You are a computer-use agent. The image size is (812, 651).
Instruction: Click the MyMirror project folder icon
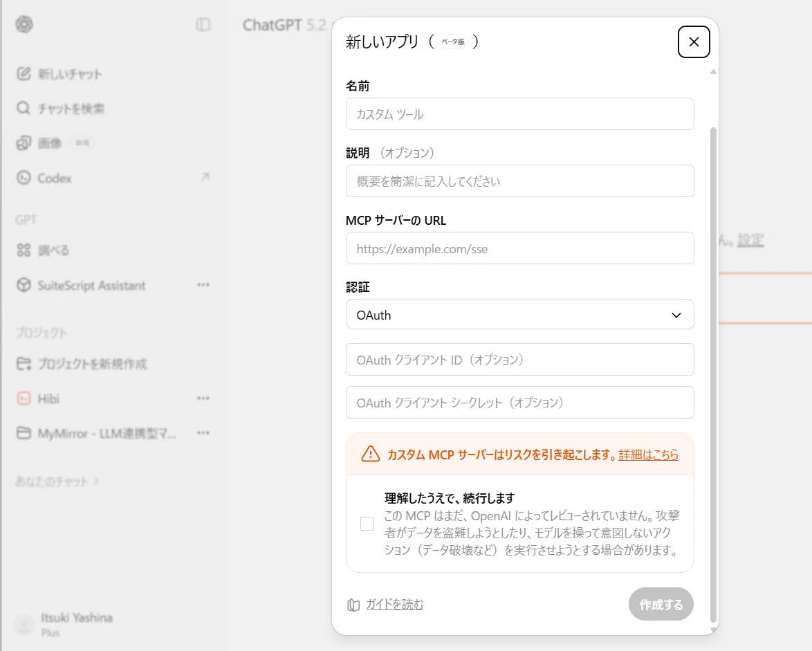coord(24,433)
